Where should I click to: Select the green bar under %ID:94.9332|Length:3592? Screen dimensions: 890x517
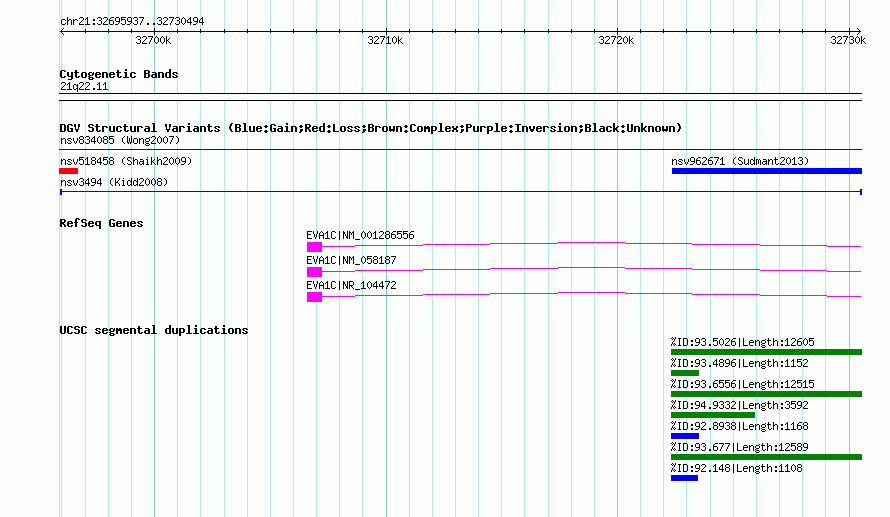click(x=713, y=415)
